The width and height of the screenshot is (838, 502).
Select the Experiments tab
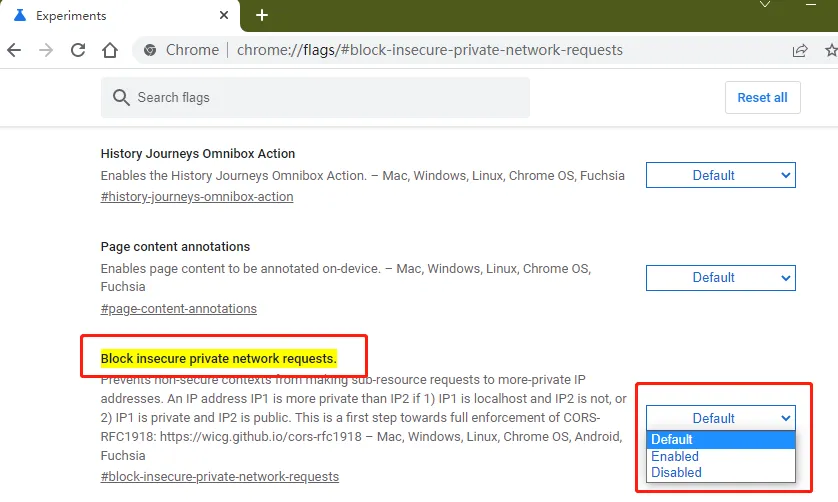(100, 16)
